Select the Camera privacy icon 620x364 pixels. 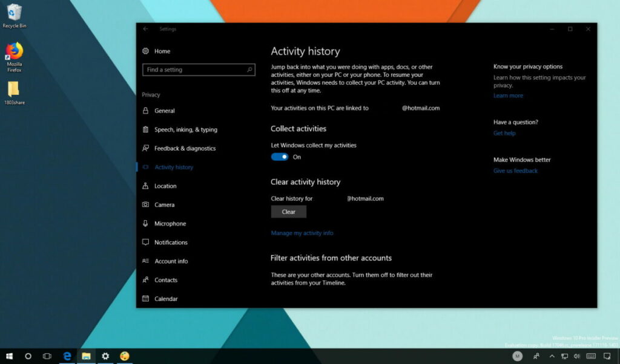click(x=146, y=204)
